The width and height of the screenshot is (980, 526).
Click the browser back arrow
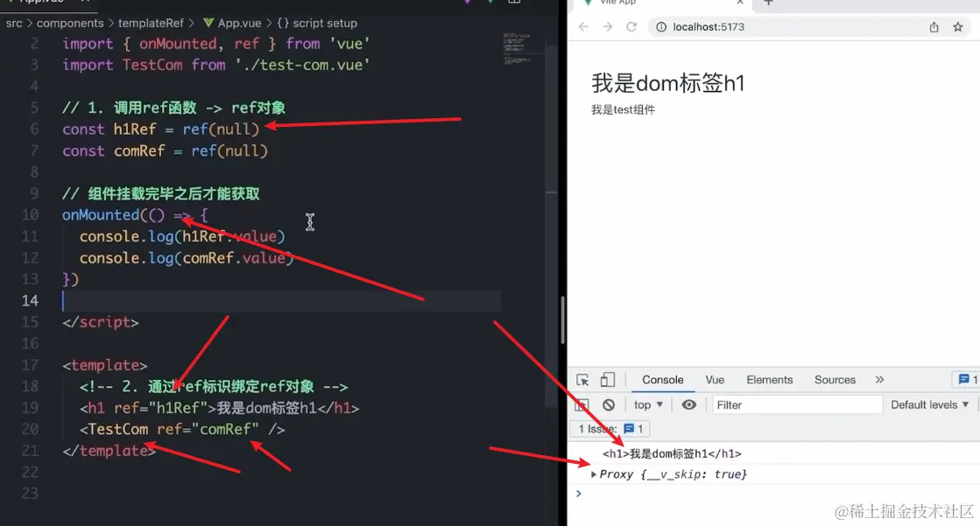[x=583, y=27]
